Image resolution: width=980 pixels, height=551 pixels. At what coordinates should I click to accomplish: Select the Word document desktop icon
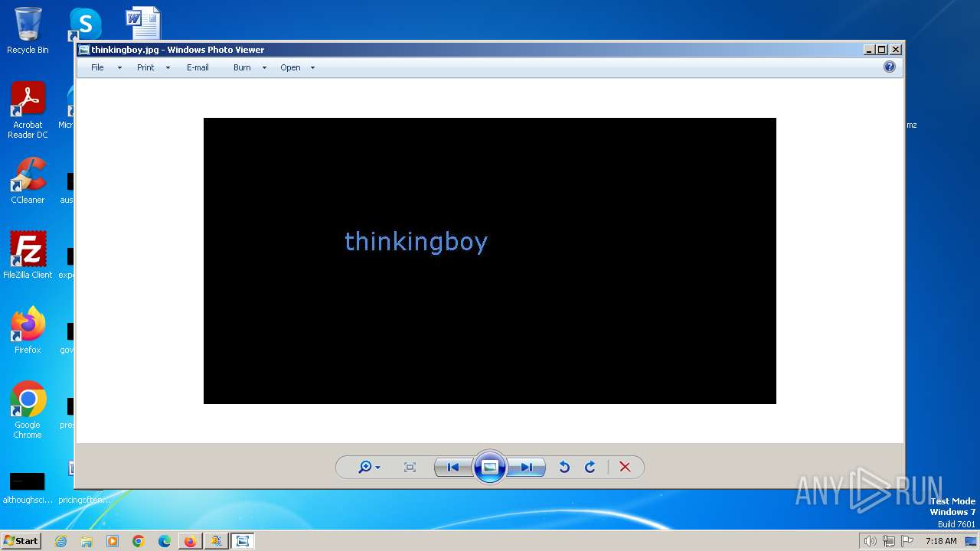point(143,23)
